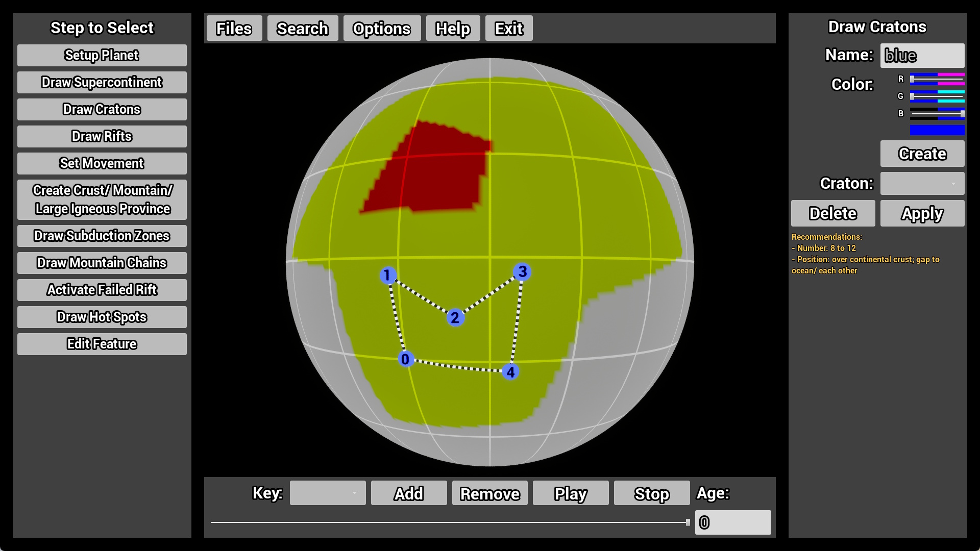Viewport: 980px width, 551px height.
Task: Select polygon vertex marker 4
Action: (x=510, y=372)
